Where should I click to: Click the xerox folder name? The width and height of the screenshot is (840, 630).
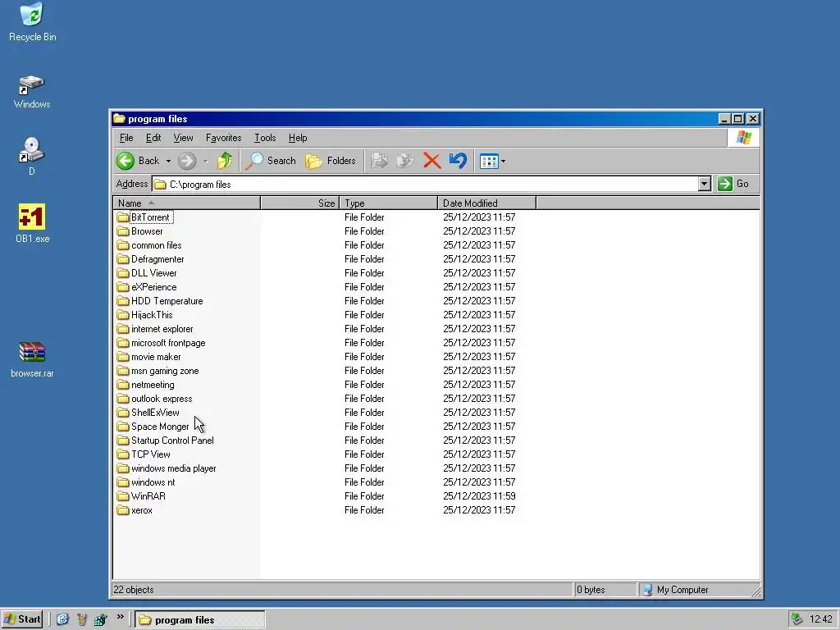142,510
